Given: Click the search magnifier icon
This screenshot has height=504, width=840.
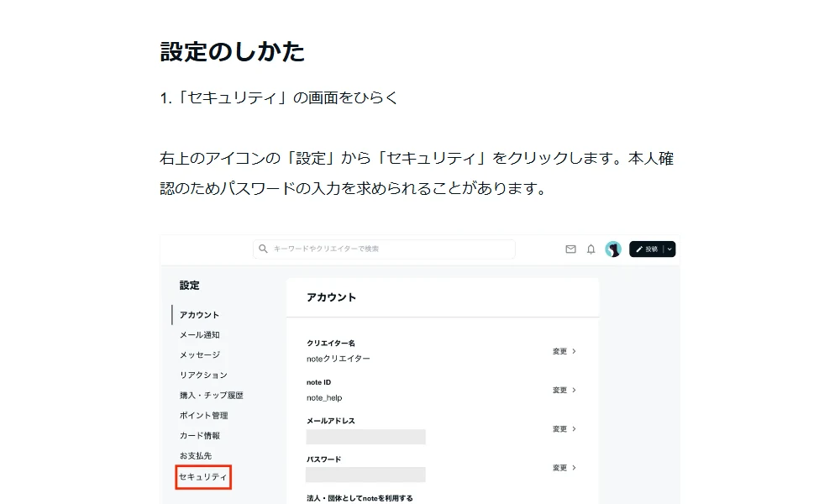Looking at the screenshot, I should [x=263, y=249].
